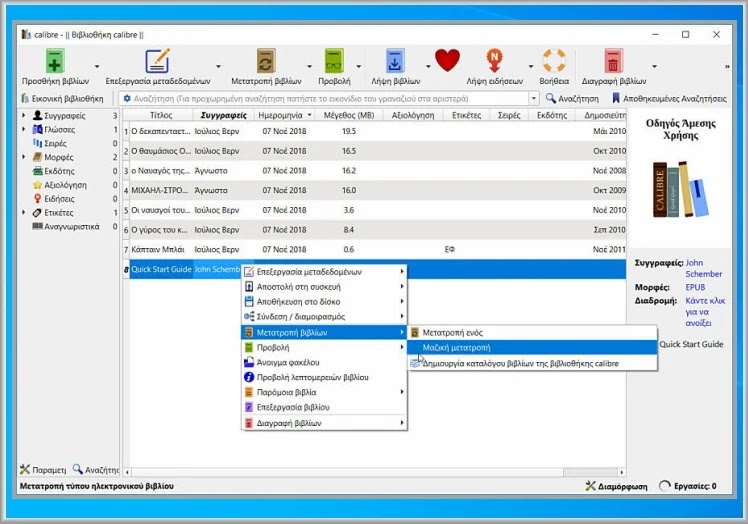Click the Διαγραφή βιβλίων trash icon
Image resolution: width=748 pixels, height=524 pixels.
click(x=613, y=61)
